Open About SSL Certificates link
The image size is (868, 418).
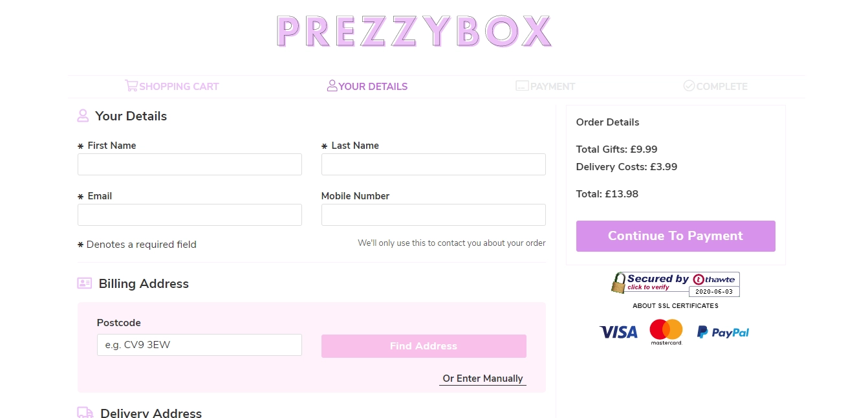coord(675,305)
